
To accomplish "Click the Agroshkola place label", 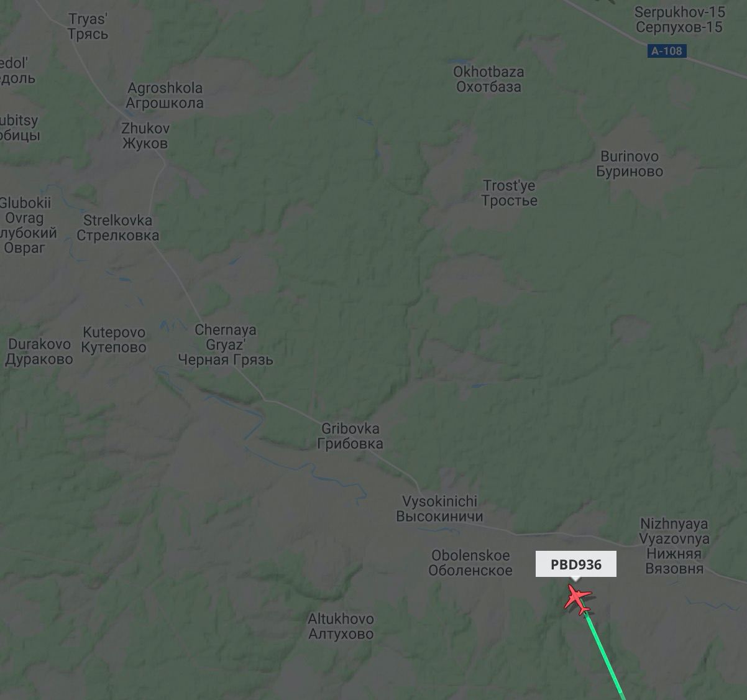I will tap(165, 95).
